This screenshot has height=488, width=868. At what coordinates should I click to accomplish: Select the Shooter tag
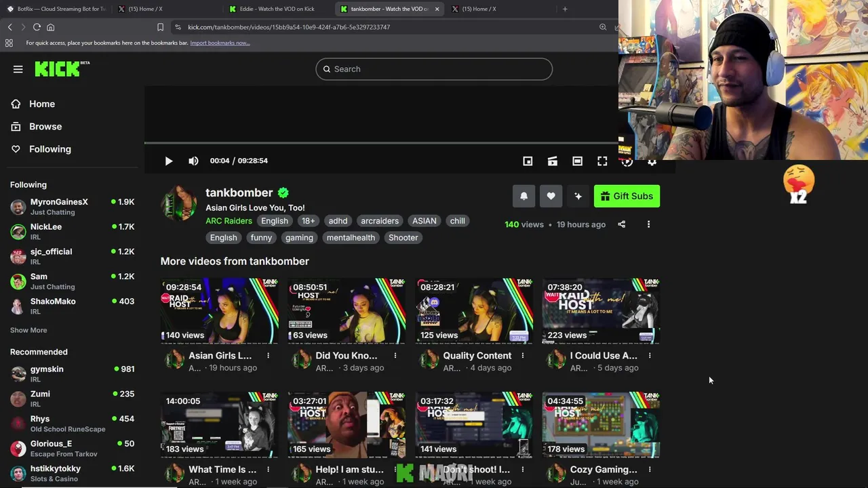tap(403, 238)
